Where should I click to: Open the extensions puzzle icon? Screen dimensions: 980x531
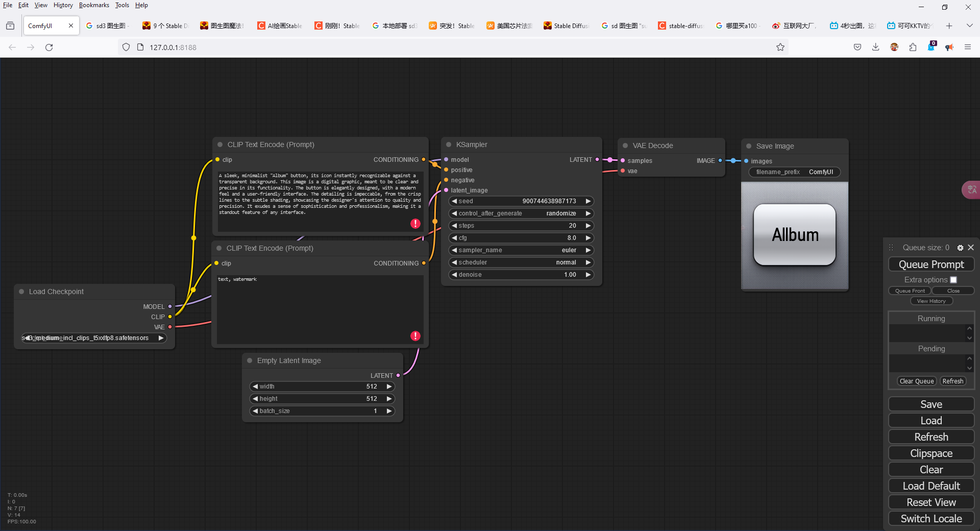(913, 47)
